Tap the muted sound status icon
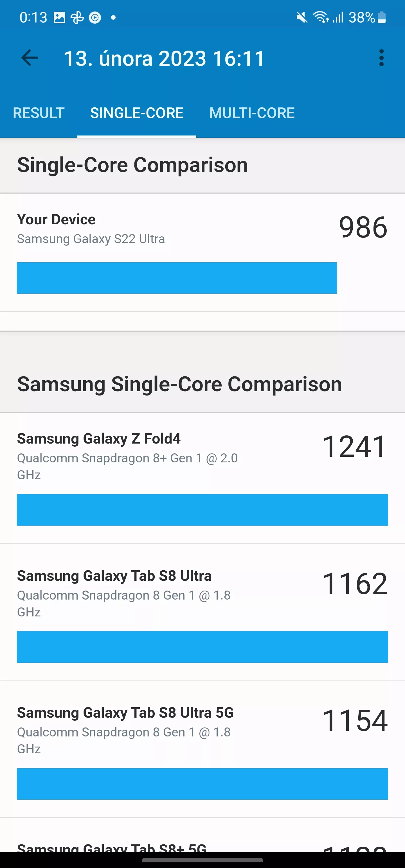Screen dimensions: 405x868 click(302, 17)
